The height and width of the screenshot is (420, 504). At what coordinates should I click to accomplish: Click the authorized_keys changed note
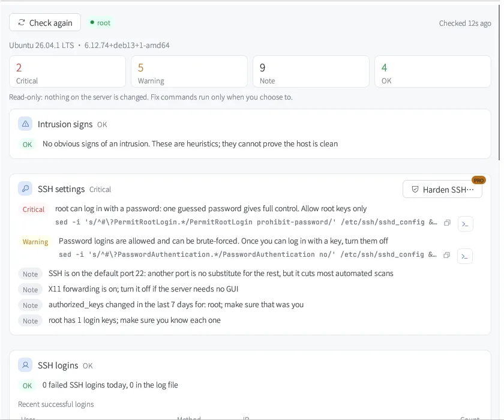click(x=176, y=305)
